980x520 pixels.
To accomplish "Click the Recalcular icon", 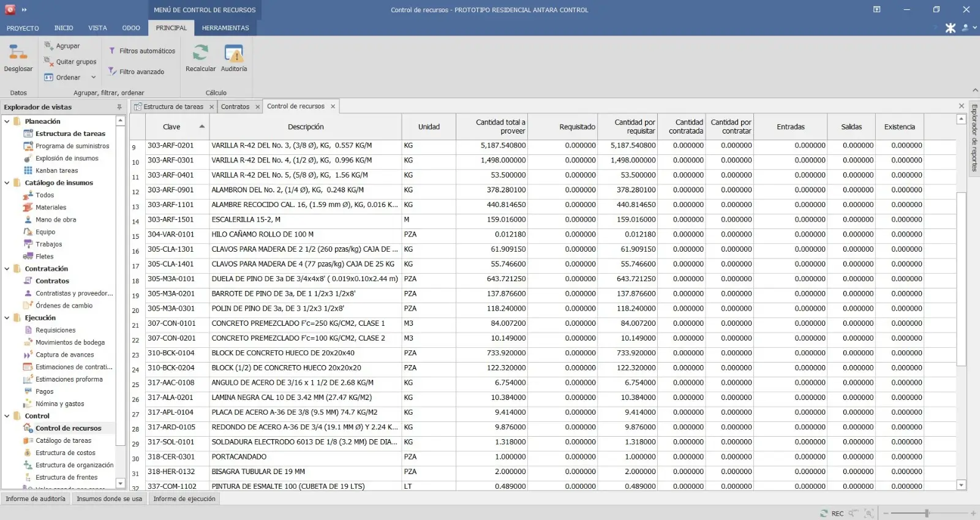I will click(200, 54).
